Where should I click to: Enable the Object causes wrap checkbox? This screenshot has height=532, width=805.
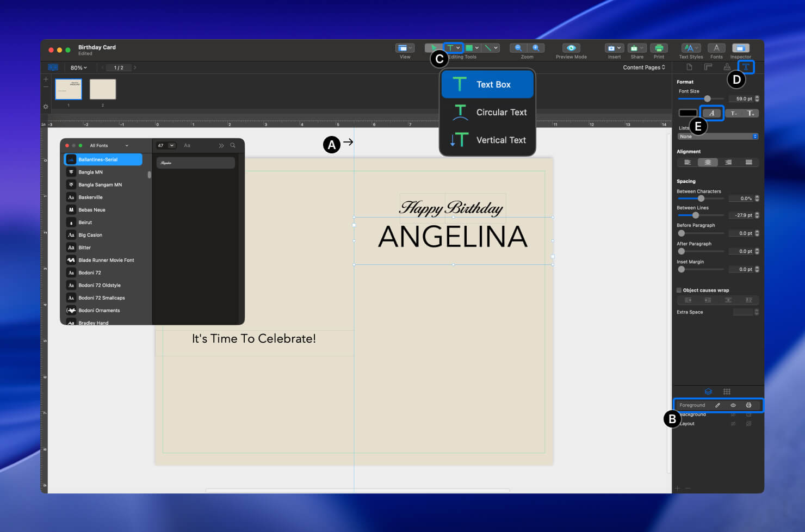[x=679, y=290]
